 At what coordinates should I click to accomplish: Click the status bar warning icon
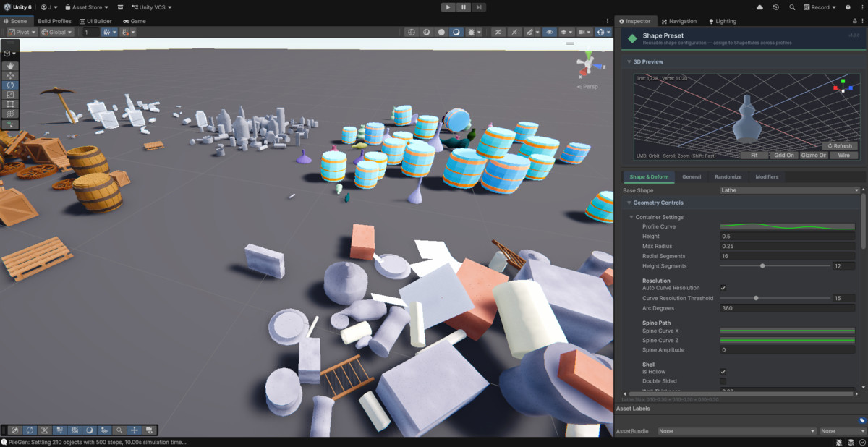point(4,442)
